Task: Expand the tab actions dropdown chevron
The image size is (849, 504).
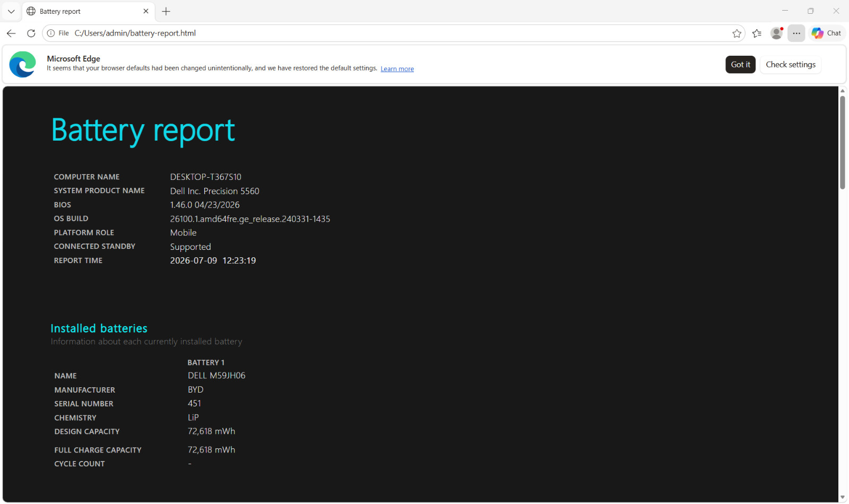Action: tap(11, 11)
